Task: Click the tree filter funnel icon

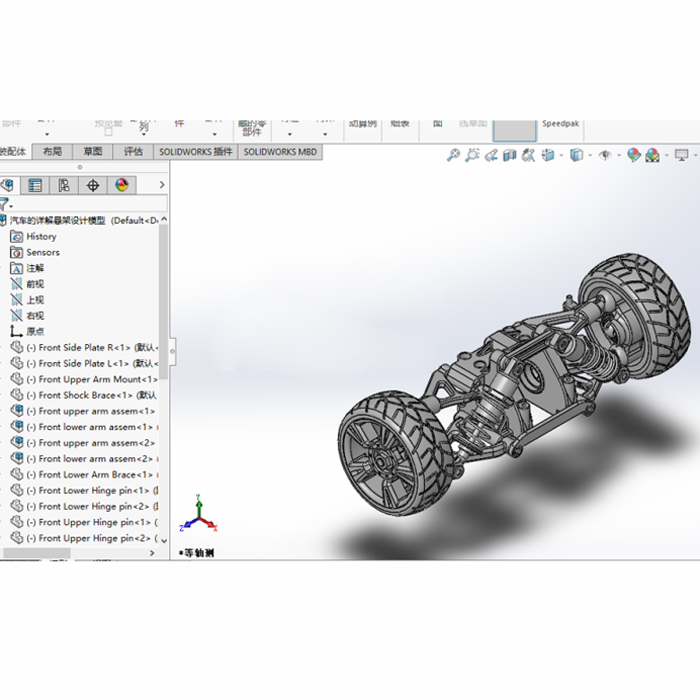Action: point(4,204)
